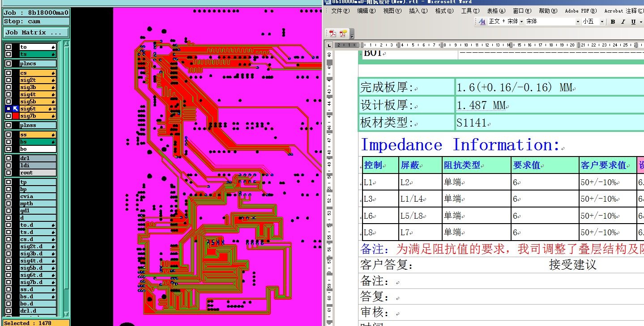The width and height of the screenshot is (644, 326).
Task: Click the red color swatch of sig7b
Action: point(16,116)
